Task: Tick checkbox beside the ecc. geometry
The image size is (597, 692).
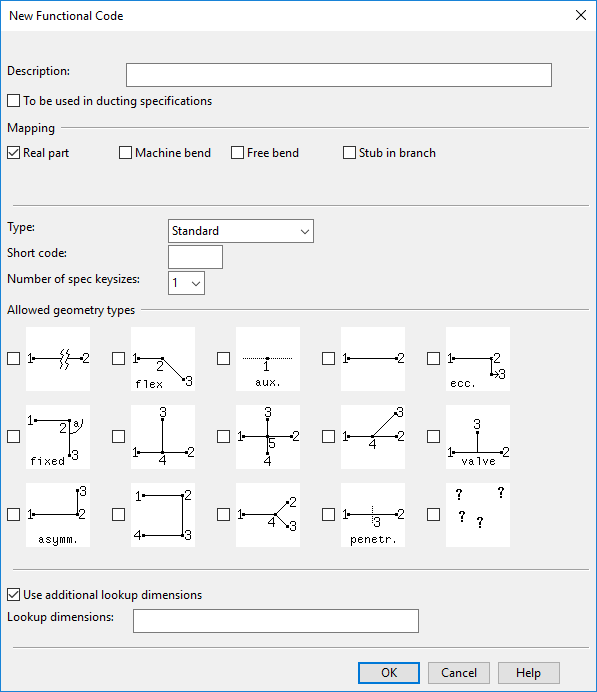Action: click(x=434, y=358)
